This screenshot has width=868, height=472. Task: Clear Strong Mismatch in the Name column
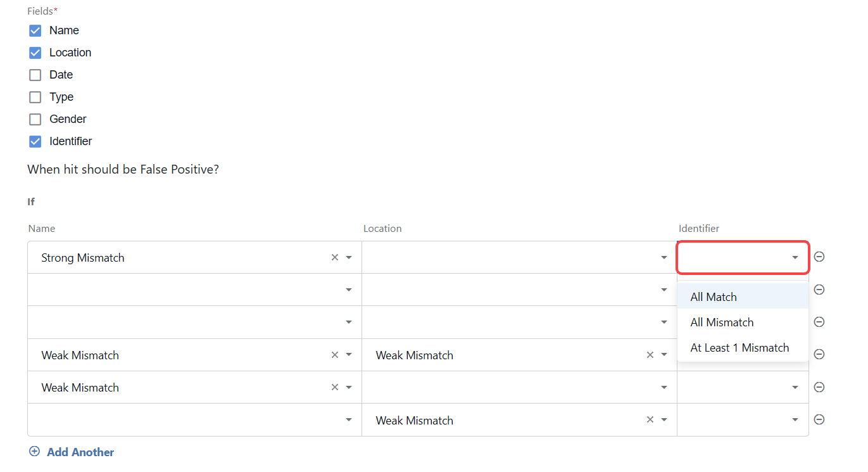pyautogui.click(x=335, y=257)
